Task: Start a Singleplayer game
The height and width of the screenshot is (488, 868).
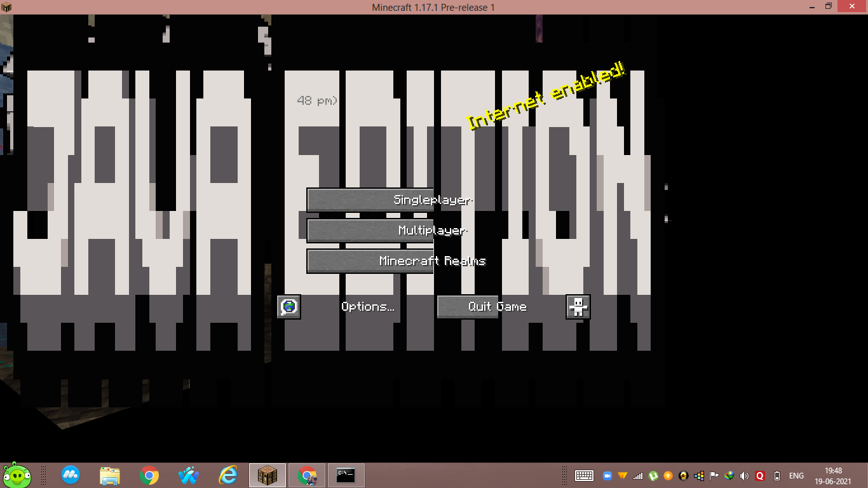Action: tap(433, 200)
